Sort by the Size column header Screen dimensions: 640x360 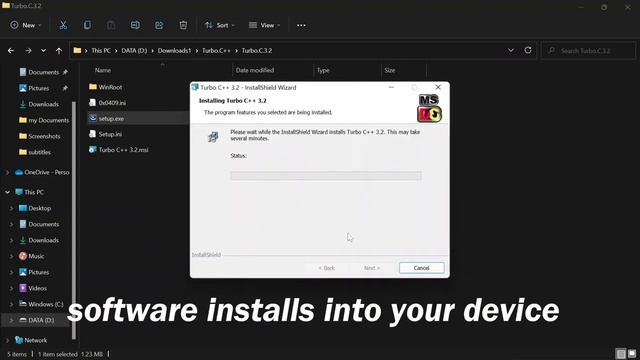[390, 70]
